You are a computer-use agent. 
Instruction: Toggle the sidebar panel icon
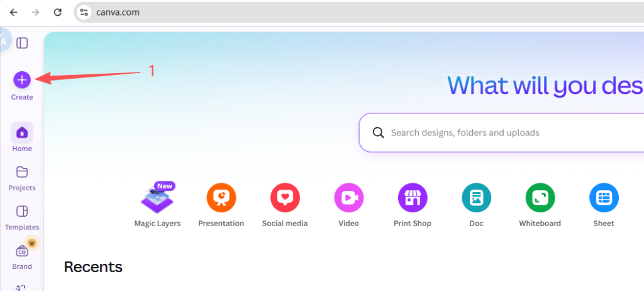22,43
